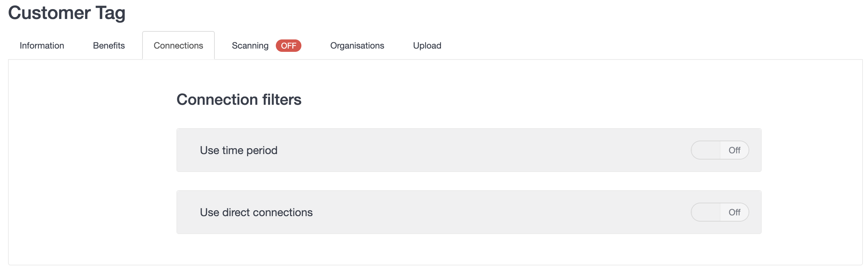Click the middle of the Use time period row
Viewport: 868px width, 276px height.
469,150
